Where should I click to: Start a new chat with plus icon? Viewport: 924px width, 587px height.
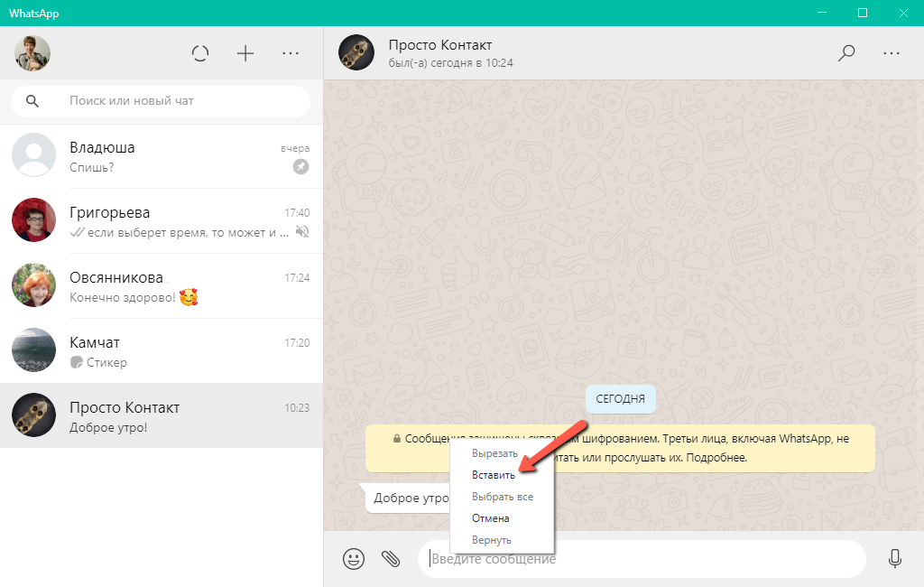point(245,53)
